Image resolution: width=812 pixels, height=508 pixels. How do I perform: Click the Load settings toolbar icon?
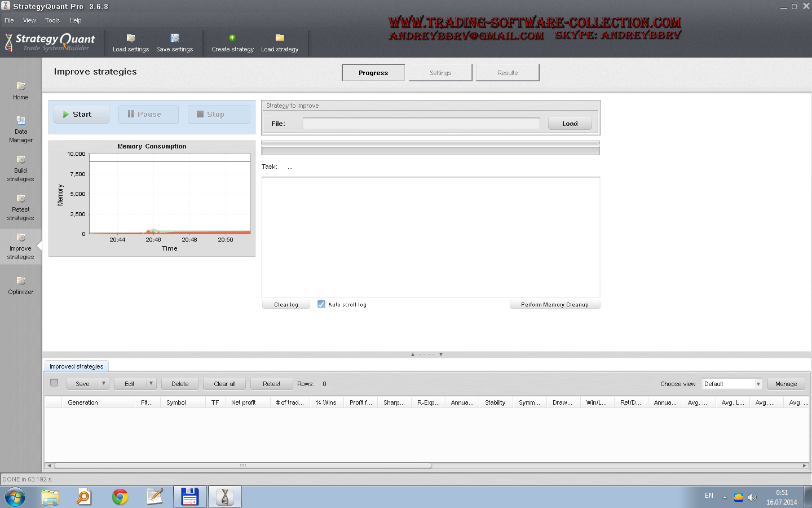coord(131,38)
